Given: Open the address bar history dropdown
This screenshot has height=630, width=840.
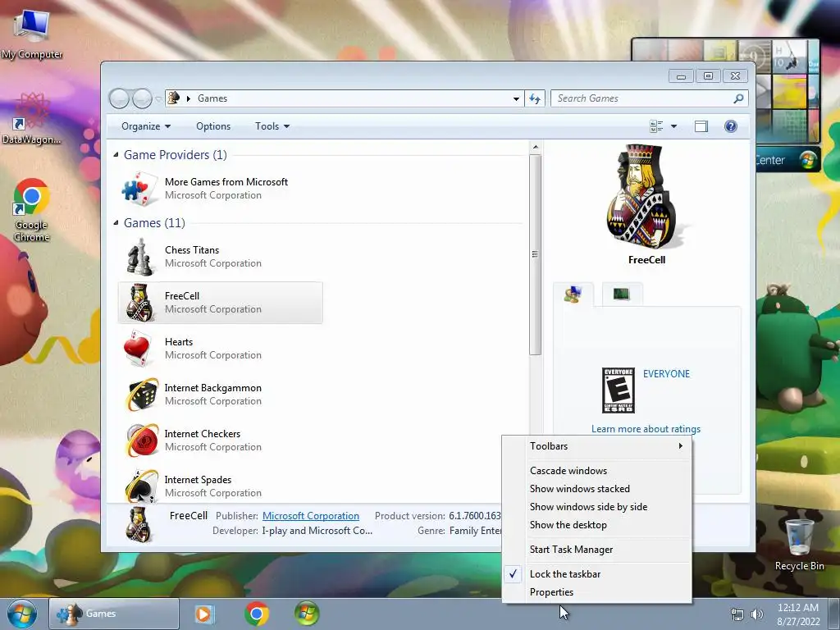Looking at the screenshot, I should point(516,98).
